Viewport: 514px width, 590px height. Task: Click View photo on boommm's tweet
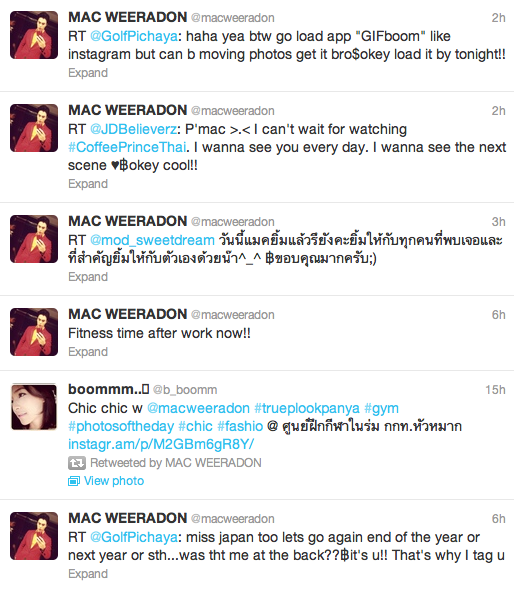coord(114,481)
